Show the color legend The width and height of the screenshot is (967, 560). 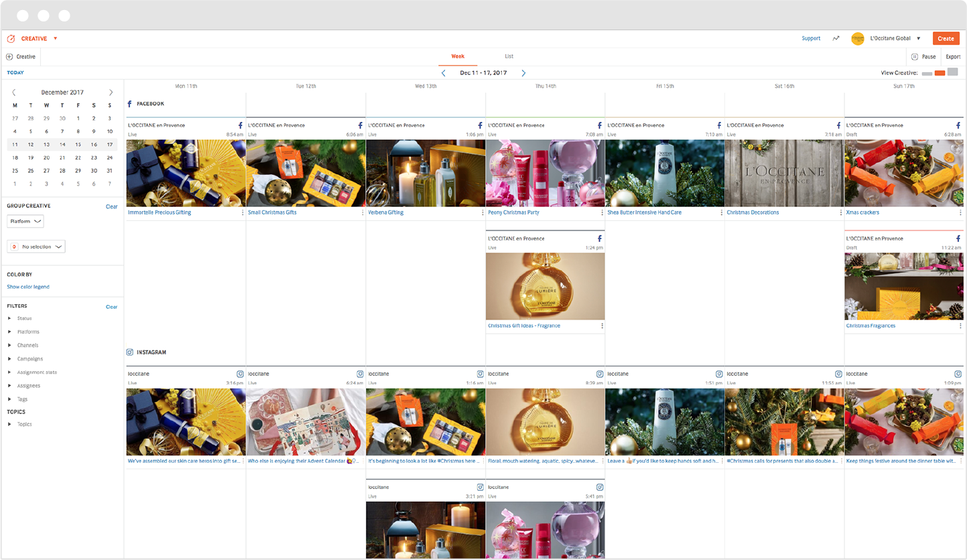pos(28,287)
